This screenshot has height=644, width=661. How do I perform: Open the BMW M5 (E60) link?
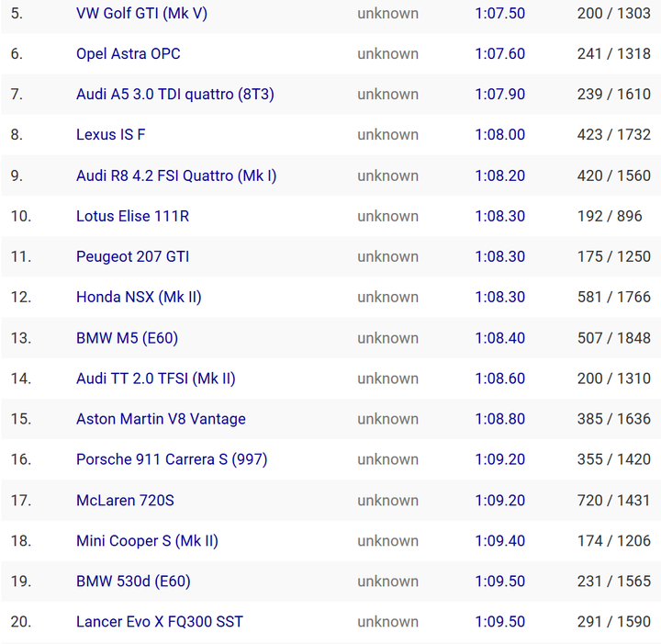coord(127,338)
